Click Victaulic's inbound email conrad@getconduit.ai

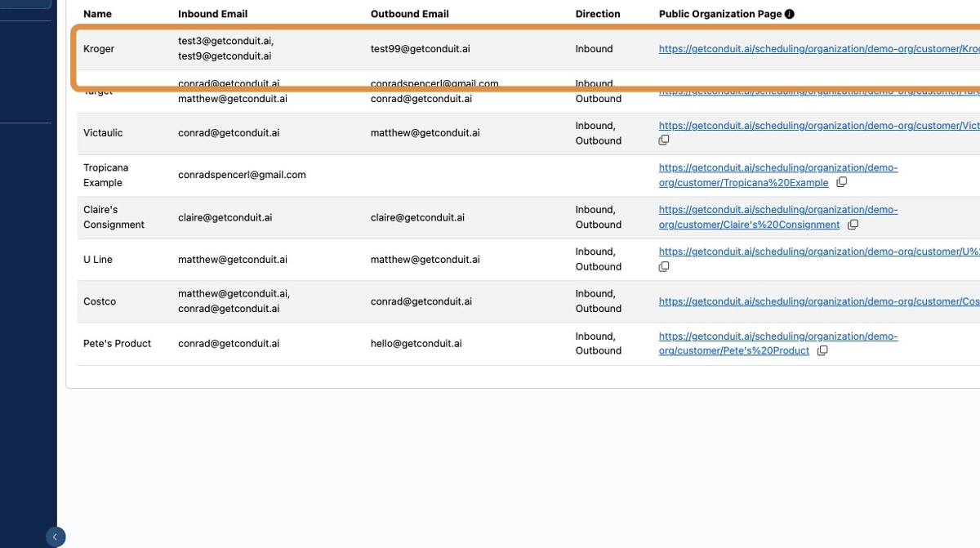click(x=229, y=132)
